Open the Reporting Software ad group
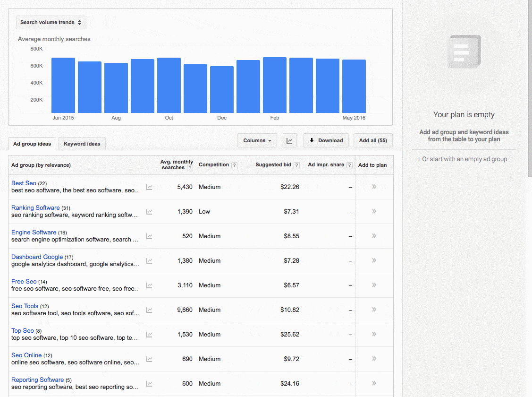Viewport: 532px width, 397px height. (x=37, y=380)
